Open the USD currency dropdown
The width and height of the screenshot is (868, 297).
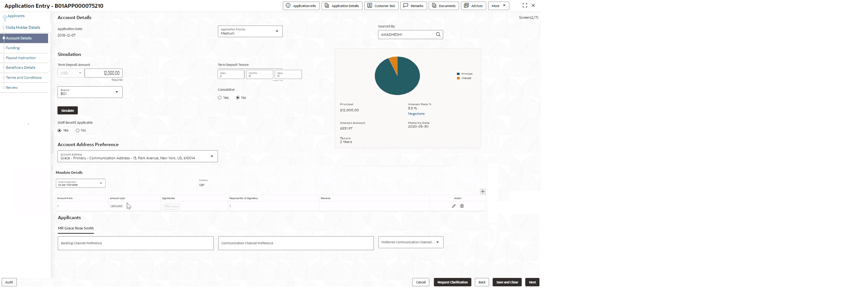71,73
